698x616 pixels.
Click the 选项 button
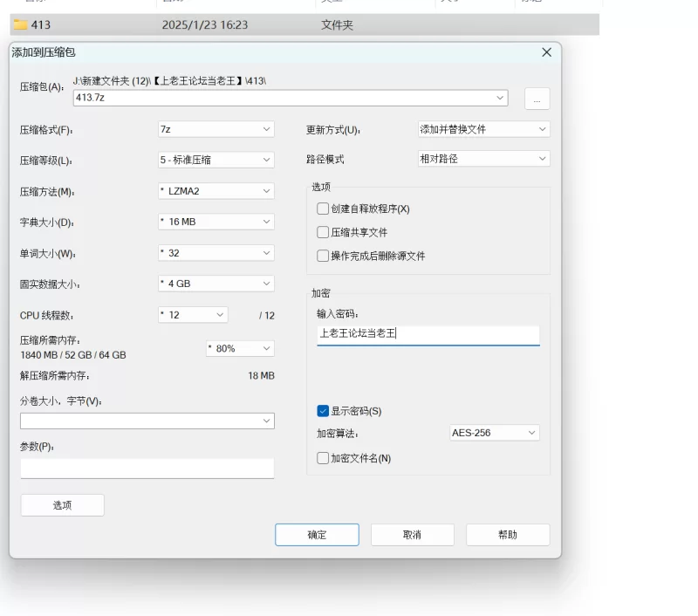click(x=62, y=505)
